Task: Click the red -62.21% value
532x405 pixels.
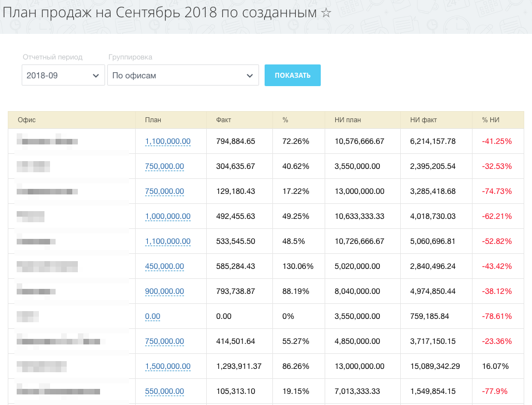Action: 497,217
